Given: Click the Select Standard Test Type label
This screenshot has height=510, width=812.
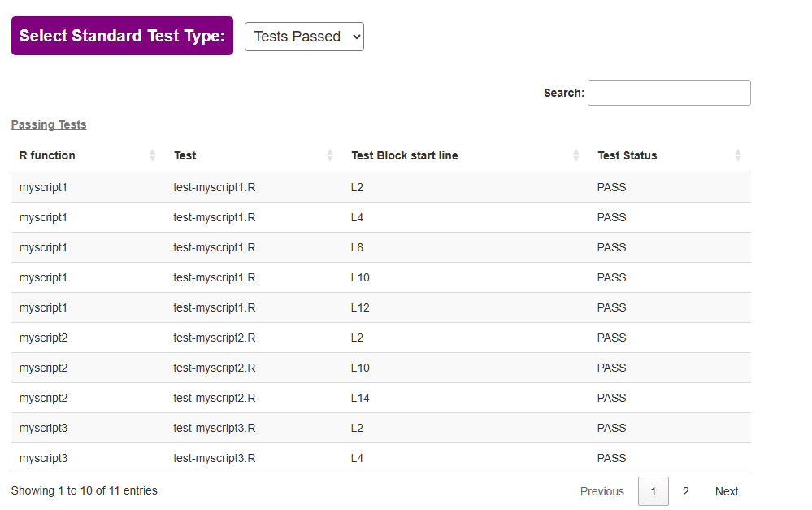Looking at the screenshot, I should [122, 36].
